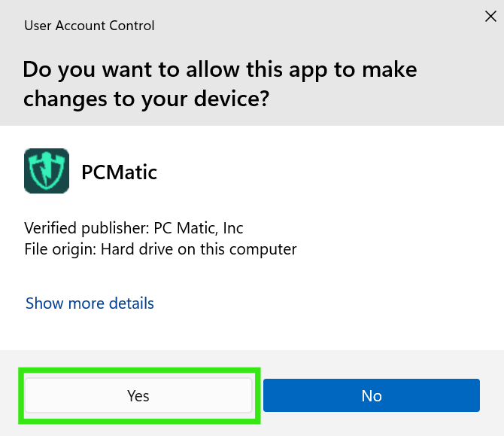Image resolution: width=504 pixels, height=436 pixels.
Task: Select the Verified publisher PC Matic text
Action: pos(134,228)
